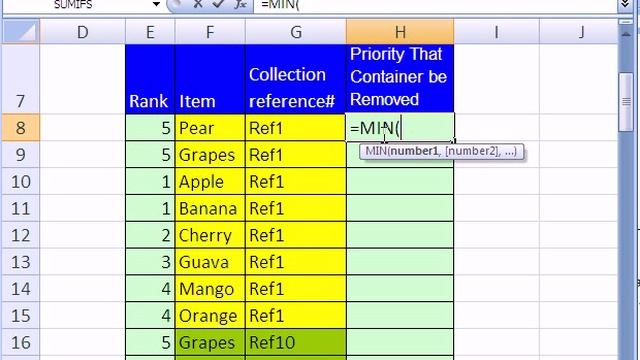The height and width of the screenshot is (360, 640).
Task: Select all cells with the corner button
Action: [x=21, y=32]
